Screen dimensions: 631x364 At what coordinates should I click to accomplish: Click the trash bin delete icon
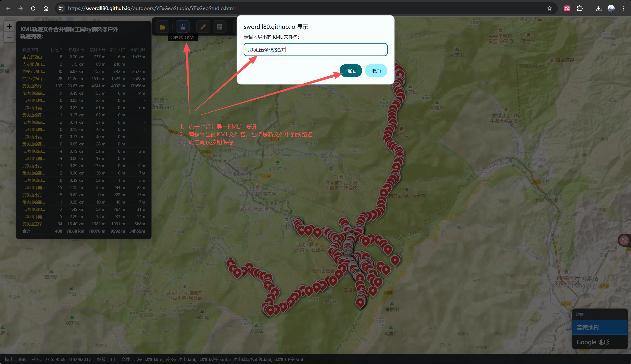[219, 27]
